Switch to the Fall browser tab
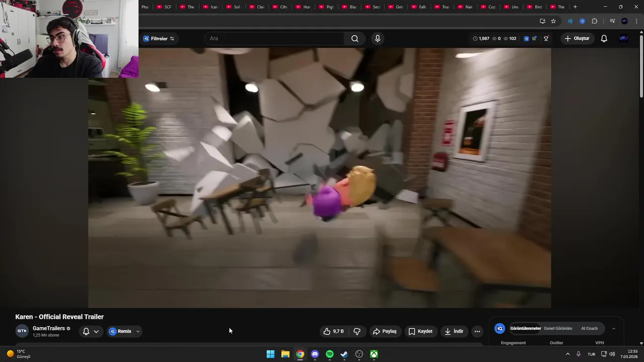Viewport: 644px width, 362px height. (419, 7)
